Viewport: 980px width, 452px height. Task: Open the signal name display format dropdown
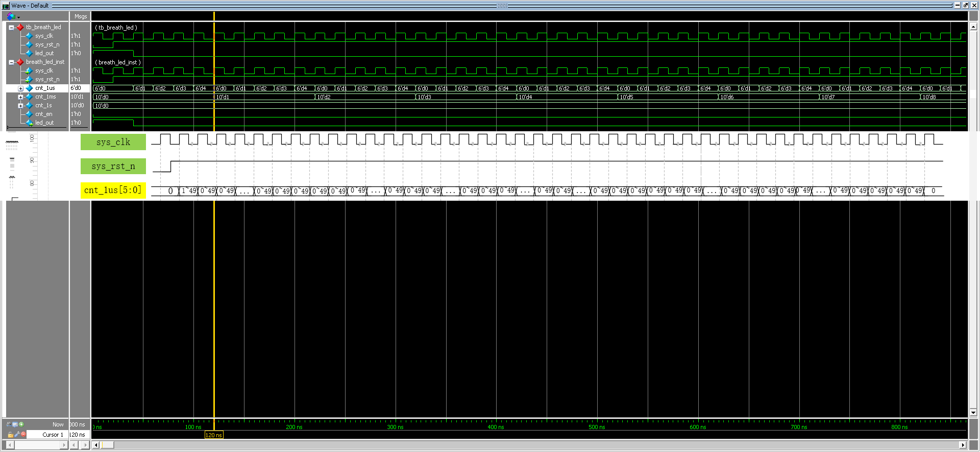[x=13, y=16]
